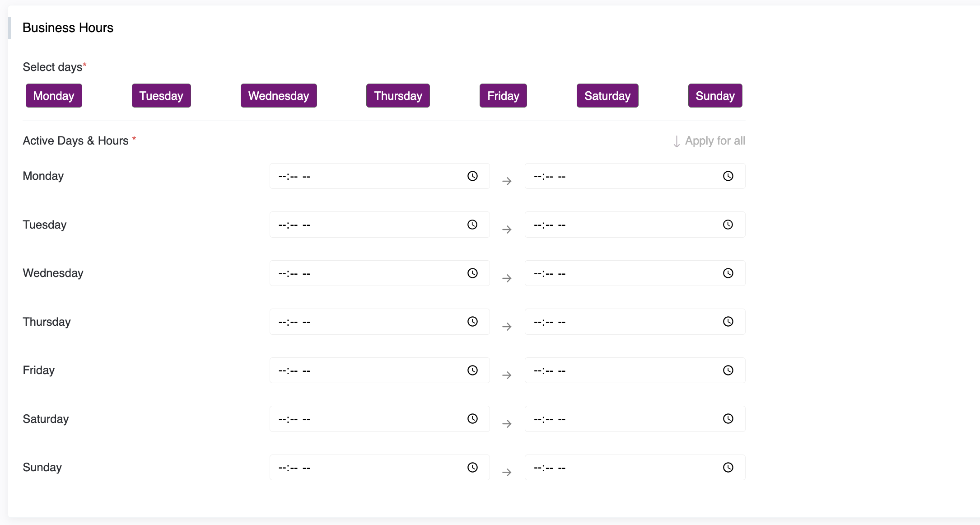Toggle the Thursday day button

398,96
